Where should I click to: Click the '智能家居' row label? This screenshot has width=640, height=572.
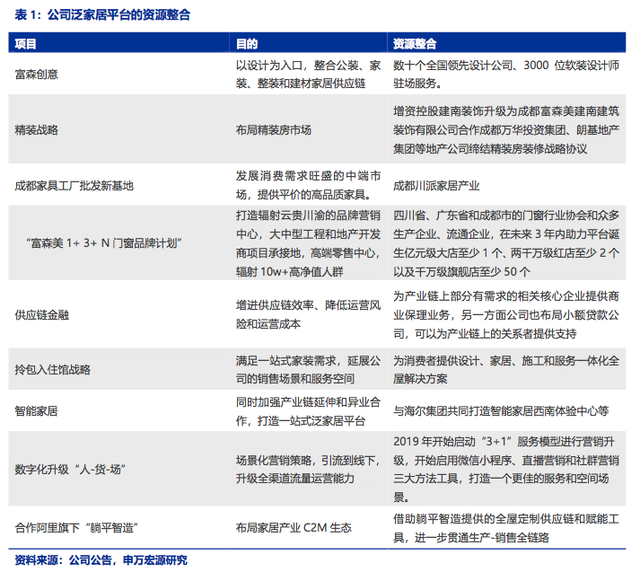[36, 411]
